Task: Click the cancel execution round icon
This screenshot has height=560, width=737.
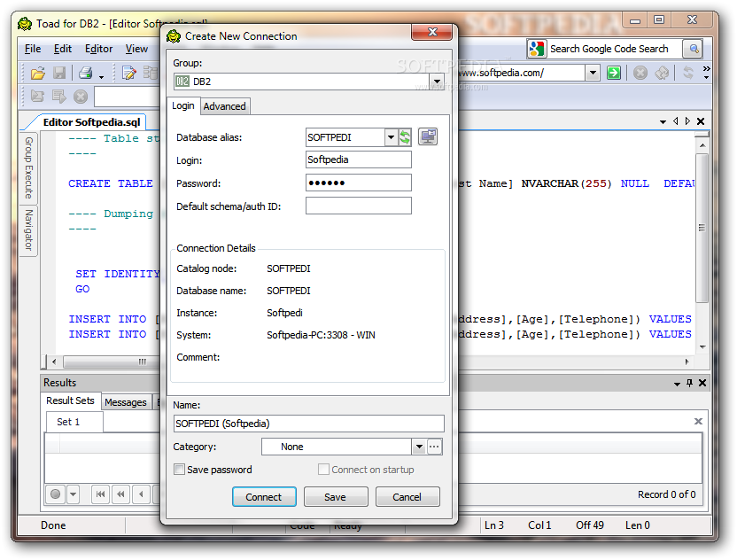Action: click(x=81, y=97)
